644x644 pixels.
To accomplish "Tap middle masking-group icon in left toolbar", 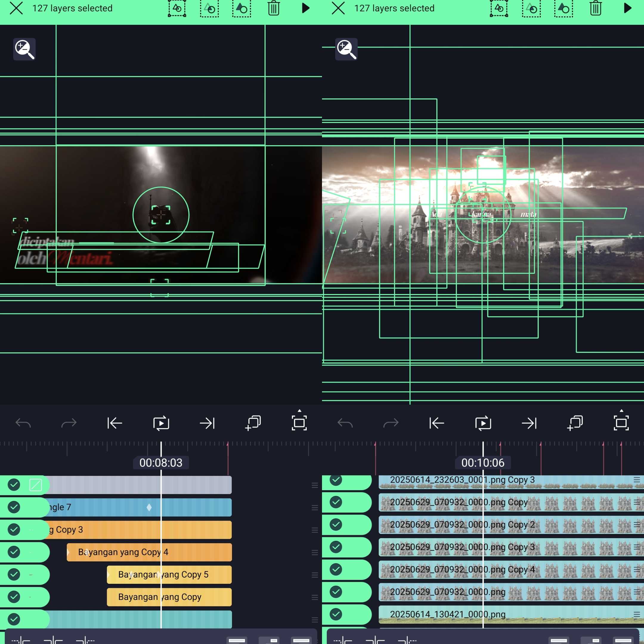I will pyautogui.click(x=209, y=8).
